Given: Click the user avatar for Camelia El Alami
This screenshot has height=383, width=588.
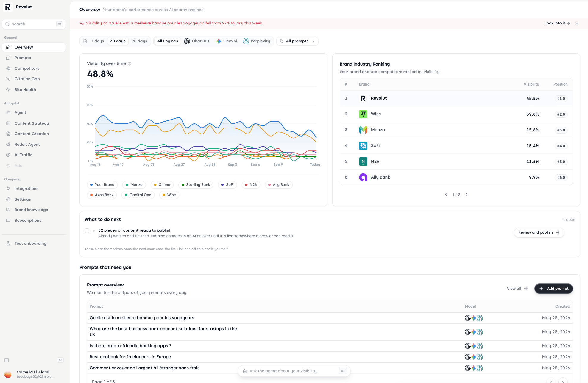Looking at the screenshot, I should 8,374.
